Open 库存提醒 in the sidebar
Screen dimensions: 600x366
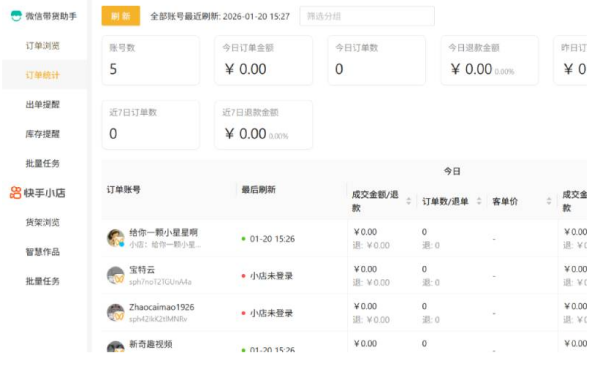42,134
